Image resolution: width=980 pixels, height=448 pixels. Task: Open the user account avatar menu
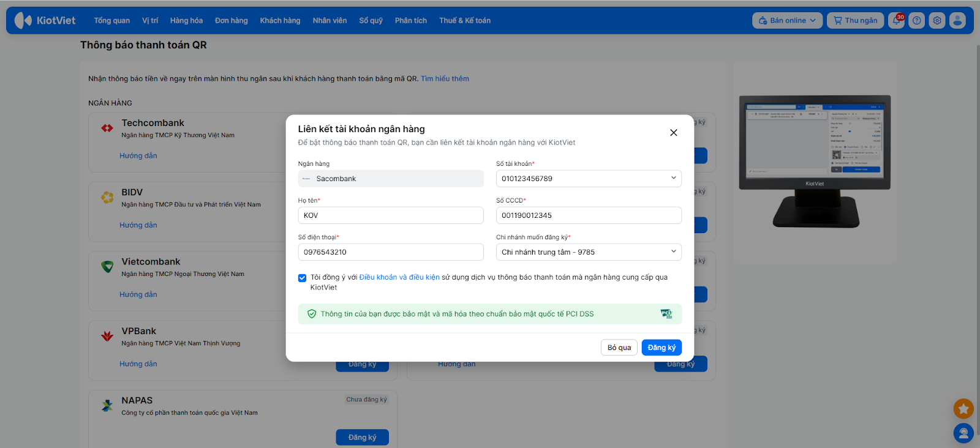pos(957,20)
